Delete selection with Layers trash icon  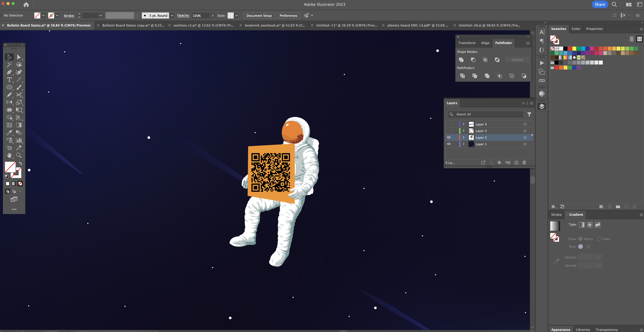(524, 163)
